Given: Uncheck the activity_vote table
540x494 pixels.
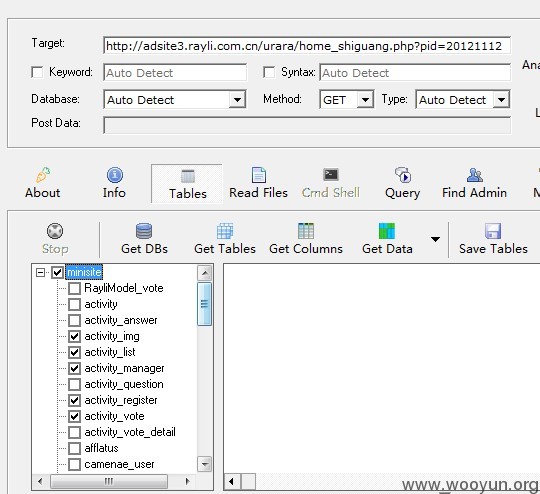Looking at the screenshot, I should 74,416.
